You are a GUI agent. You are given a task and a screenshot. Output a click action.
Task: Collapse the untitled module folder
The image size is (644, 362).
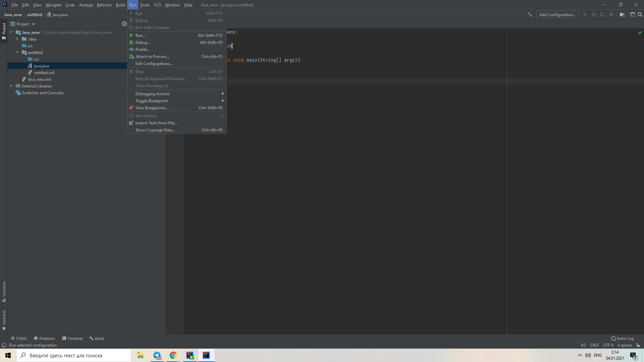pyautogui.click(x=17, y=52)
